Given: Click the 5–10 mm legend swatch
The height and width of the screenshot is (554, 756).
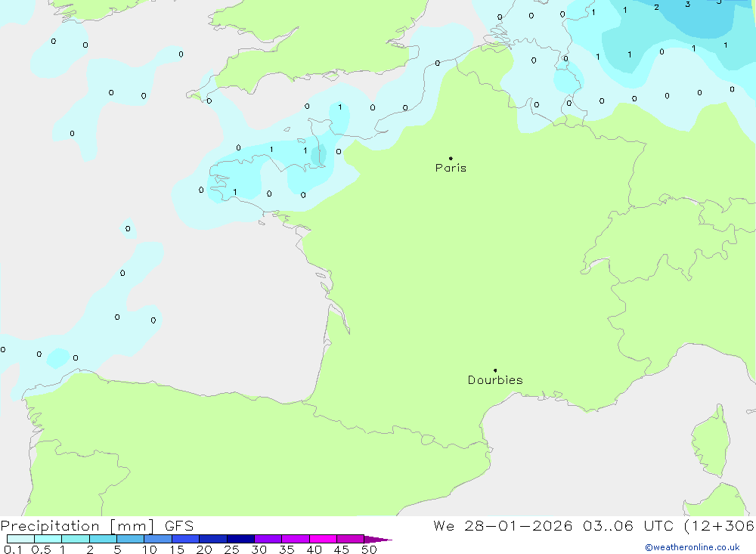Looking at the screenshot, I should 131,539.
